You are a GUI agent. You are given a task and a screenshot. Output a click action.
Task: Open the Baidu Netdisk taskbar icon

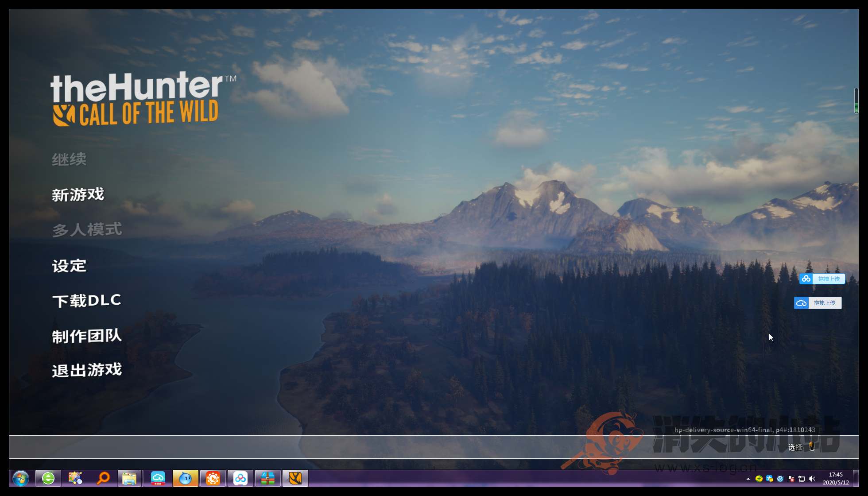pyautogui.click(x=240, y=478)
